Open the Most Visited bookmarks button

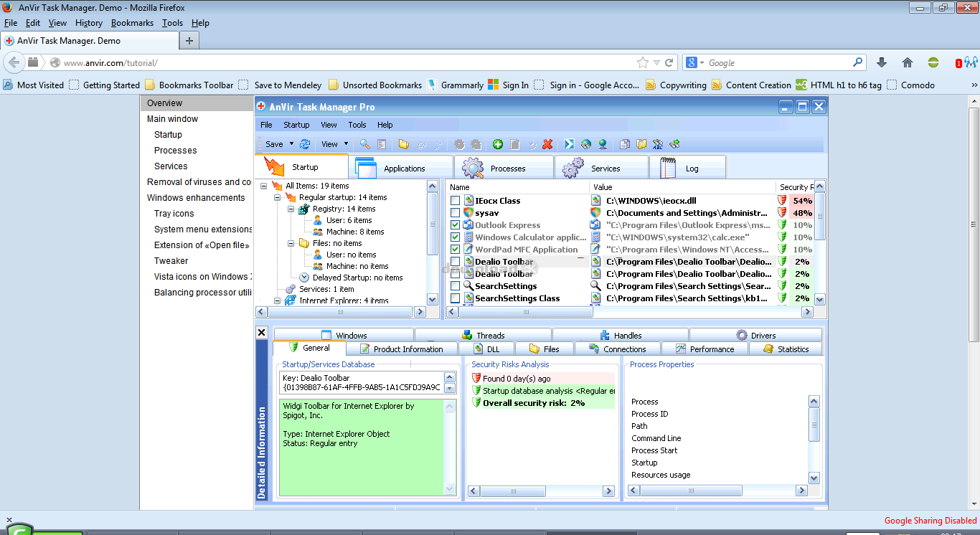click(x=33, y=85)
